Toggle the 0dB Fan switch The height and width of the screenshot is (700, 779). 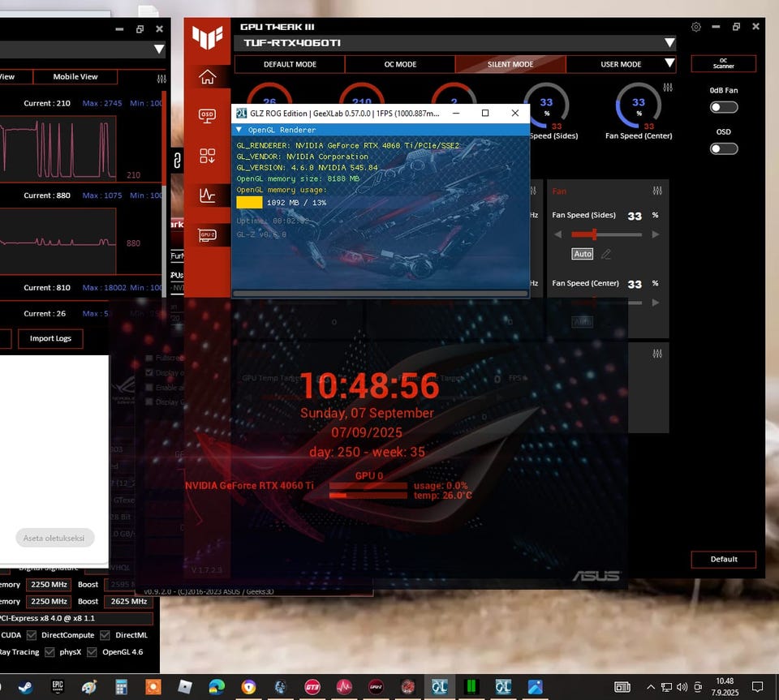(x=723, y=107)
